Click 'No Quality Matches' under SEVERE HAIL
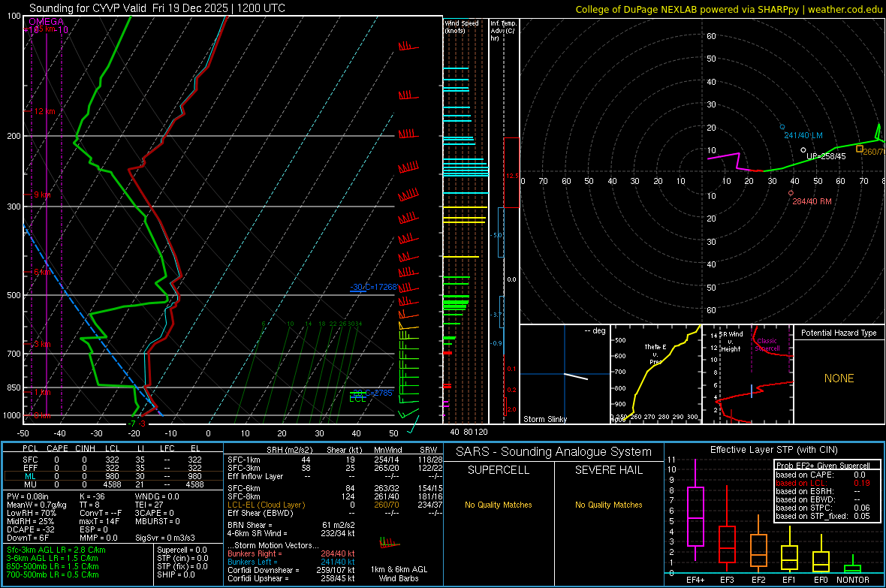Screen dimensions: 886x588 point(608,505)
